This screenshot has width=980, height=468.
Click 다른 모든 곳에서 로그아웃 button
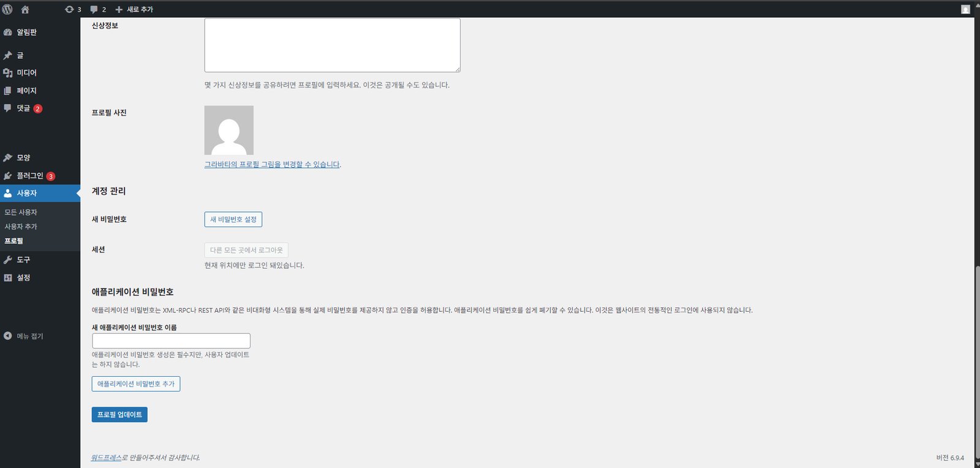click(246, 250)
